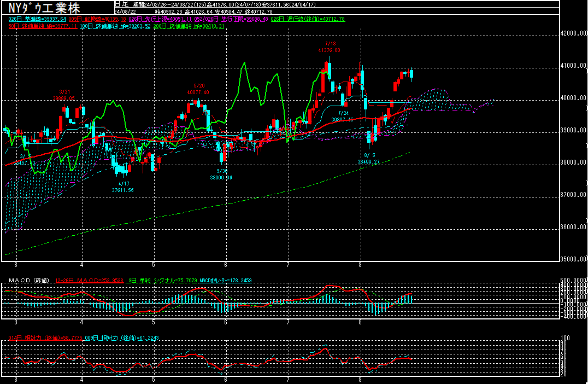Click the 8/5 38499.27 low annotation
588x384 pixels.
pos(369,159)
